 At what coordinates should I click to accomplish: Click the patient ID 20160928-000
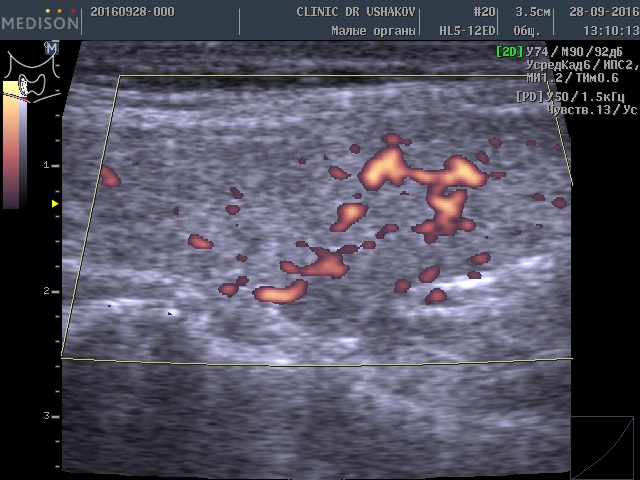[x=131, y=12]
